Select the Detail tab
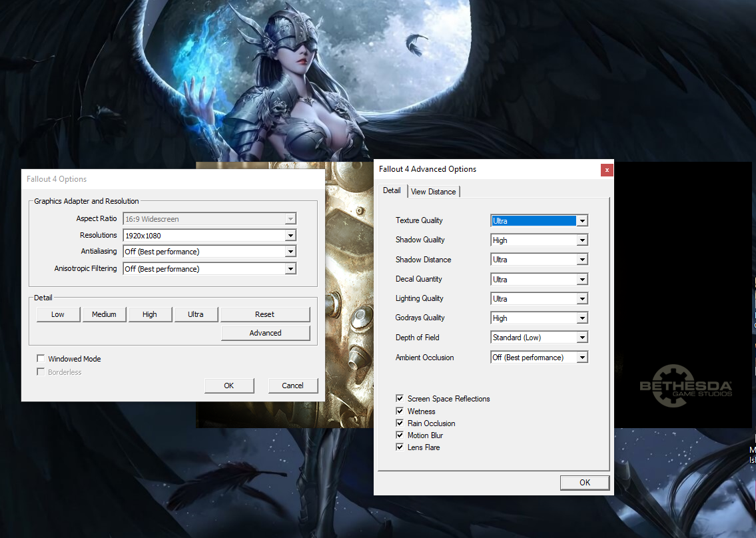The width and height of the screenshot is (756, 538). [392, 190]
